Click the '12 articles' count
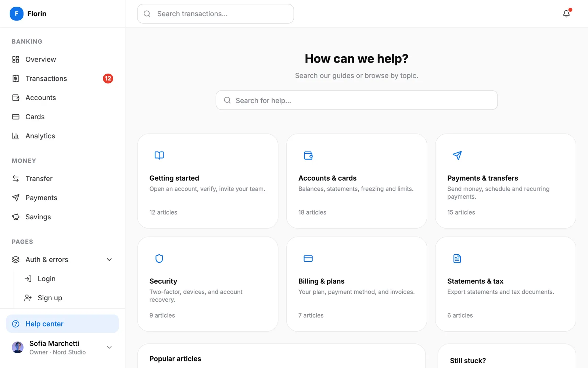588x368 pixels. pos(163,212)
